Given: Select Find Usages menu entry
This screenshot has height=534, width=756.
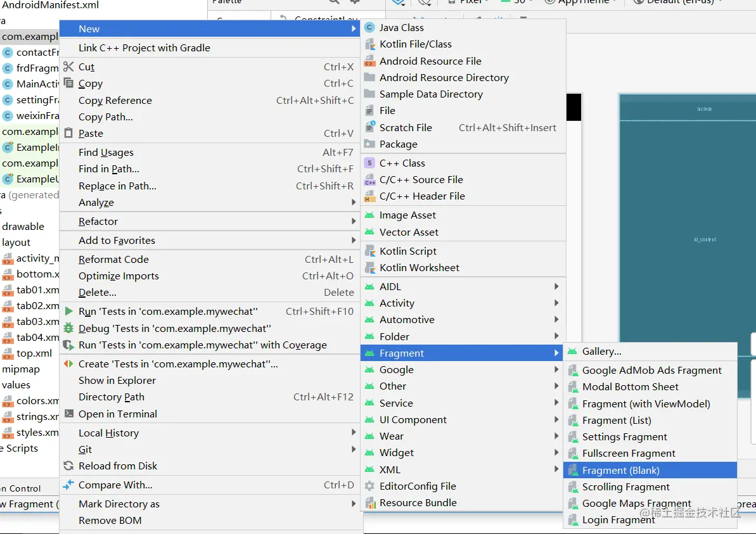Looking at the screenshot, I should [x=210, y=152].
